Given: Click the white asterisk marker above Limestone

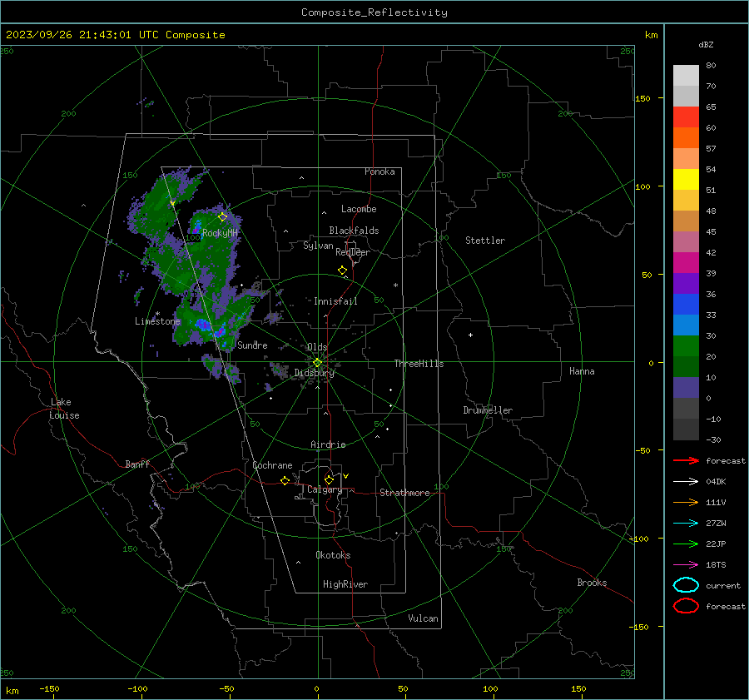Looking at the screenshot, I should click(157, 314).
